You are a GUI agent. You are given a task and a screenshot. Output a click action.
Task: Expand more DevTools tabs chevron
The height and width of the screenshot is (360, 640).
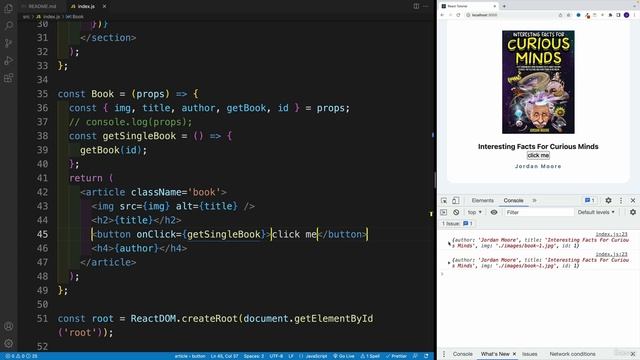click(534, 200)
